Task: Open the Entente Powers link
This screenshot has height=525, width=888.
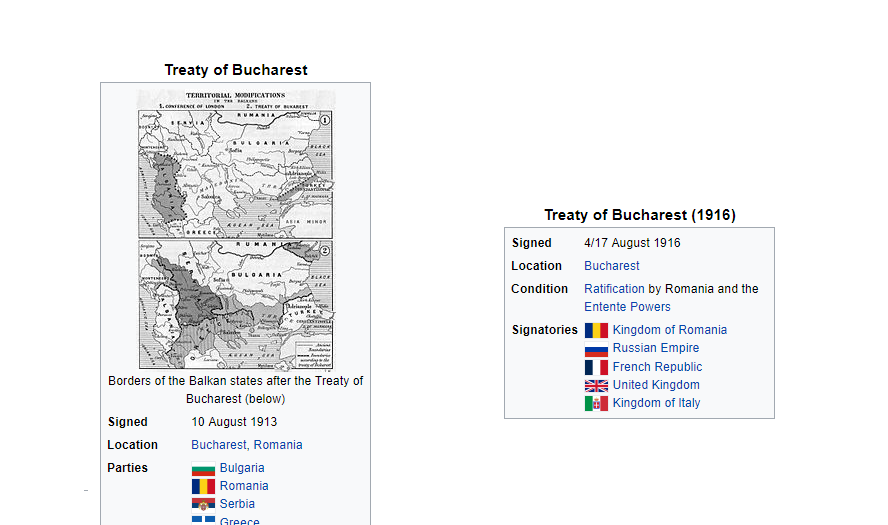Action: coord(627,307)
